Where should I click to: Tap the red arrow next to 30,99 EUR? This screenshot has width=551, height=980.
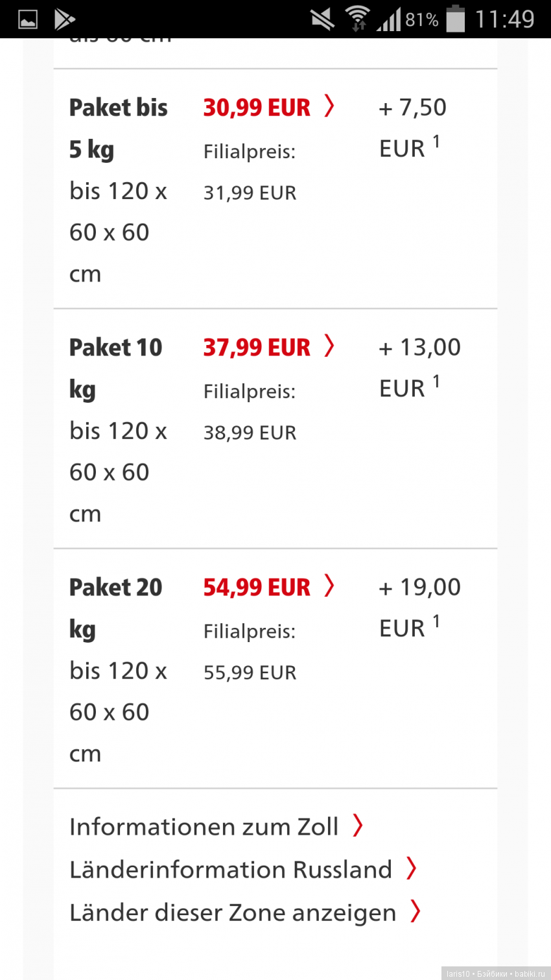(x=329, y=106)
